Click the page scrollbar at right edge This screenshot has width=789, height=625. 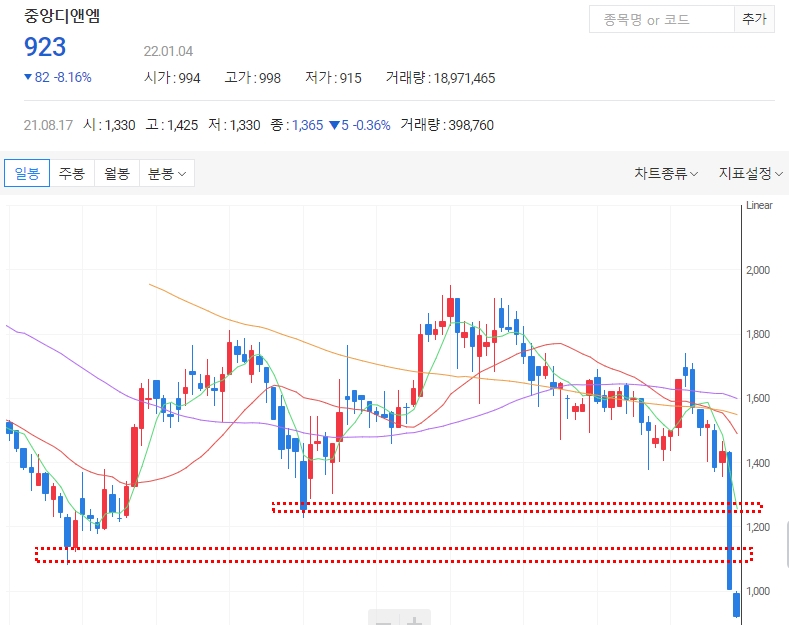pyautogui.click(x=787, y=544)
